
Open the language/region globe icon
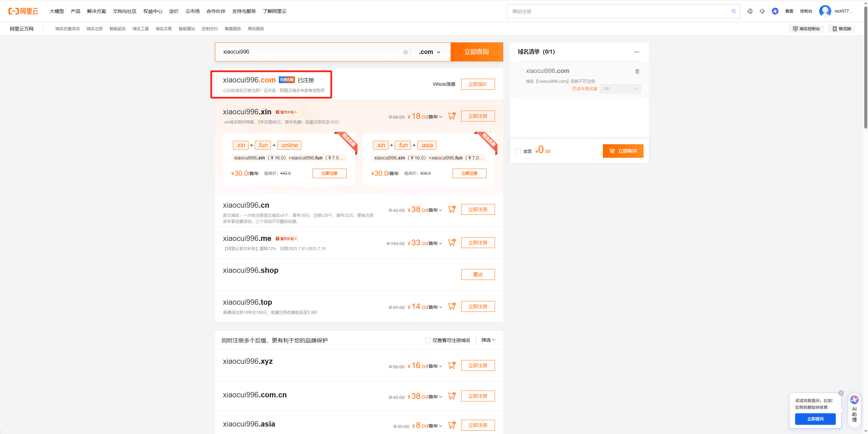749,11
